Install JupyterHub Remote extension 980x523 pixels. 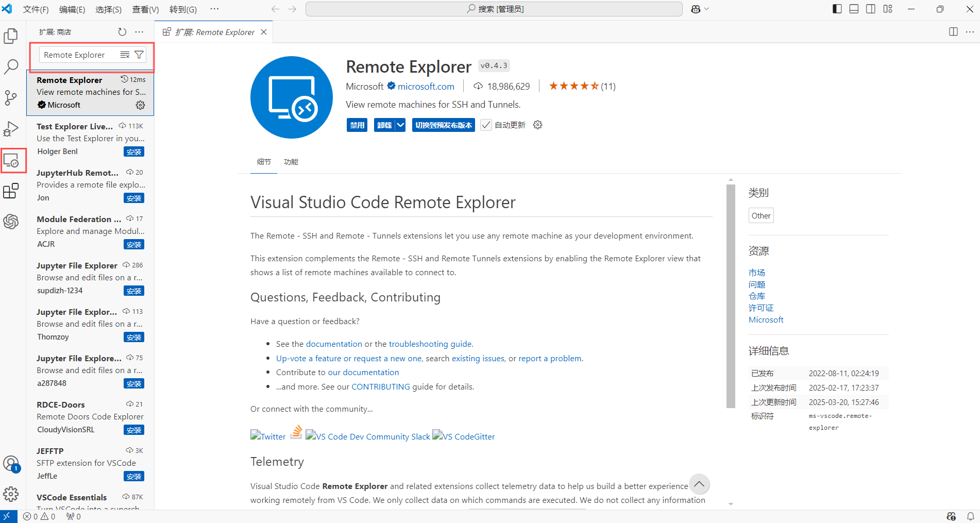(134, 198)
